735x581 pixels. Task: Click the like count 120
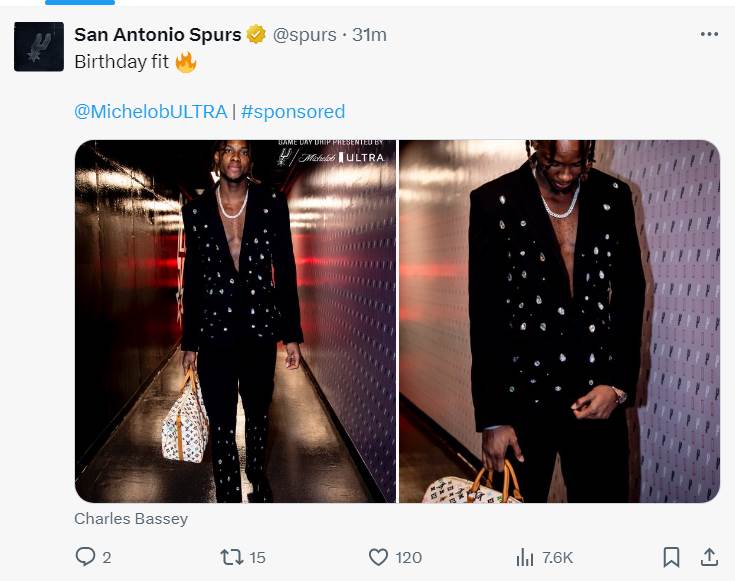[408, 558]
